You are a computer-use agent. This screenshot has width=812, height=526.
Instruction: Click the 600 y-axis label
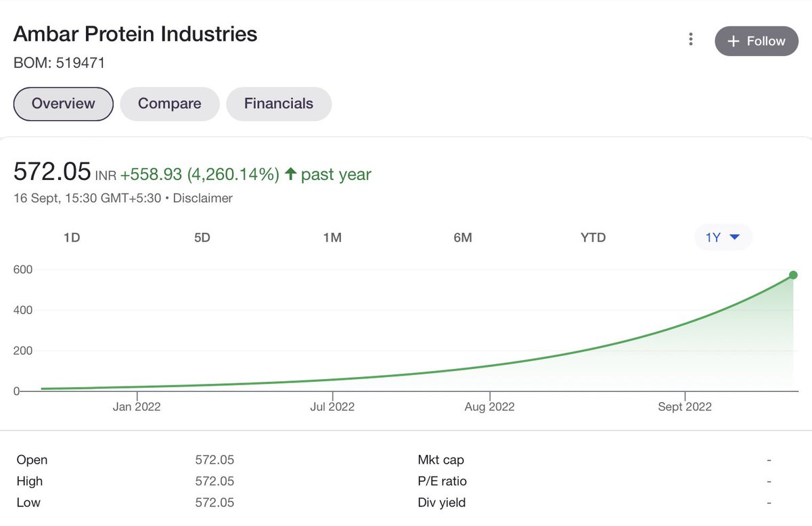click(23, 269)
